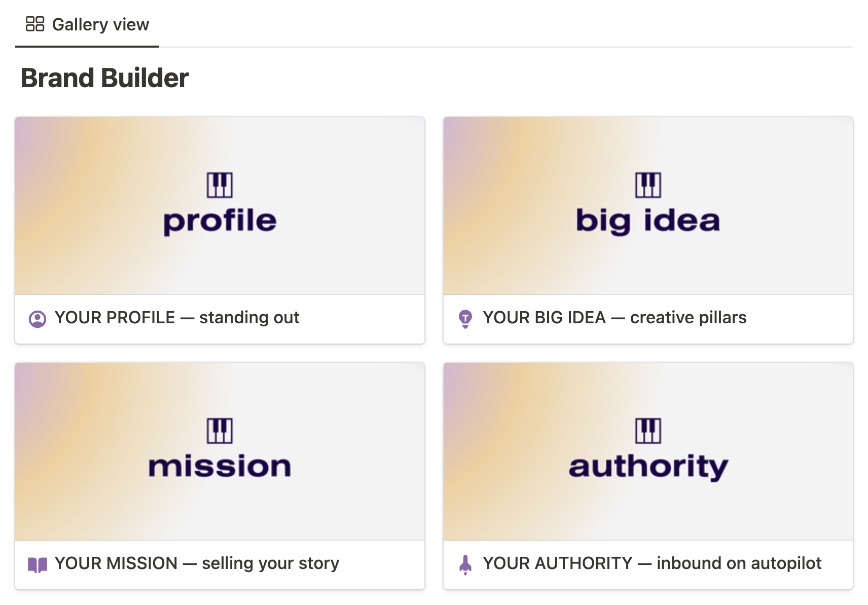
Task: Click the big idea card cover image
Action: (x=648, y=238)
